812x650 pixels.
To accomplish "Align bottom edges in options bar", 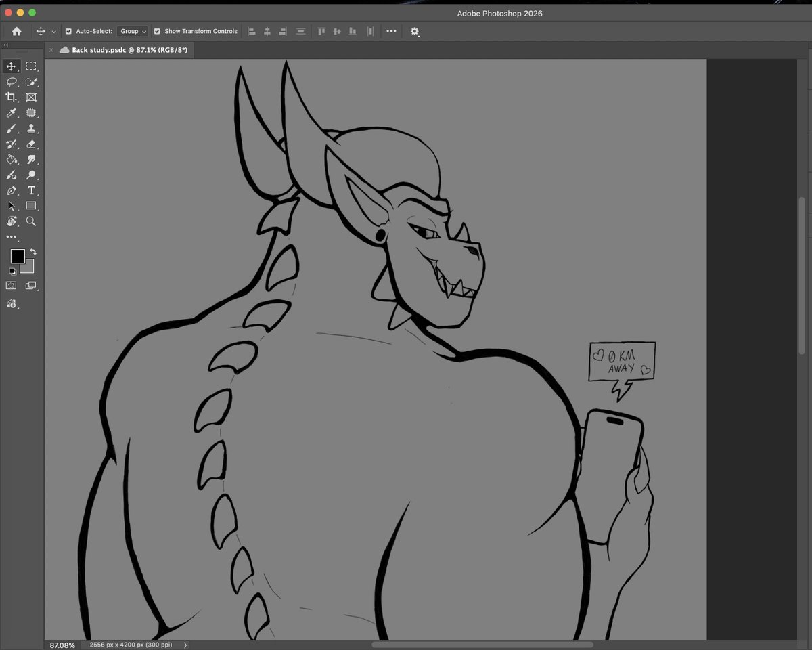I will click(x=353, y=31).
